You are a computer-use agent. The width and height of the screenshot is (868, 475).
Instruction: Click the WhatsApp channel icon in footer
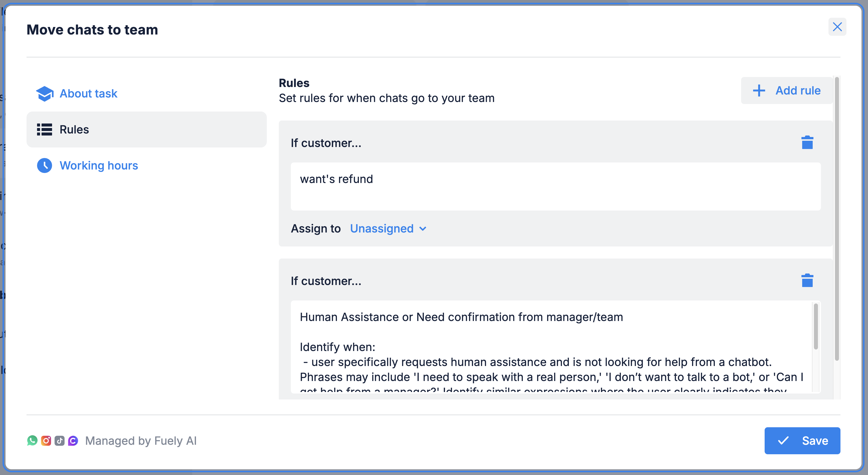(32, 441)
